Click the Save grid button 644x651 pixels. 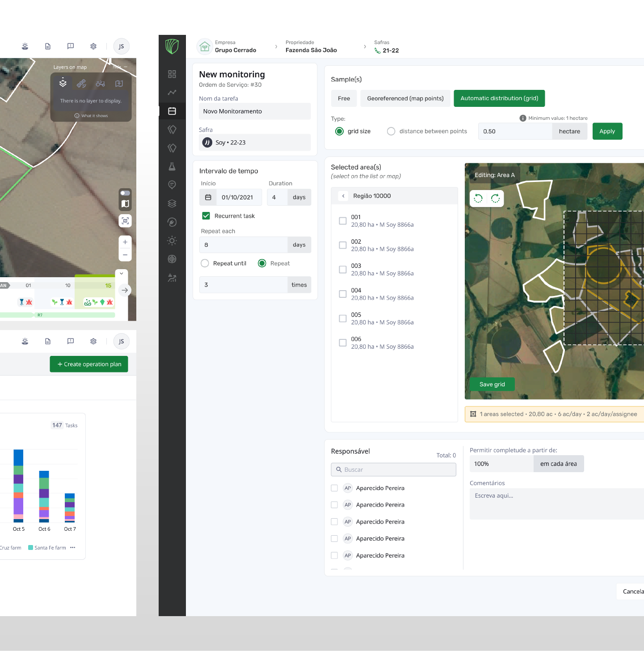click(492, 385)
